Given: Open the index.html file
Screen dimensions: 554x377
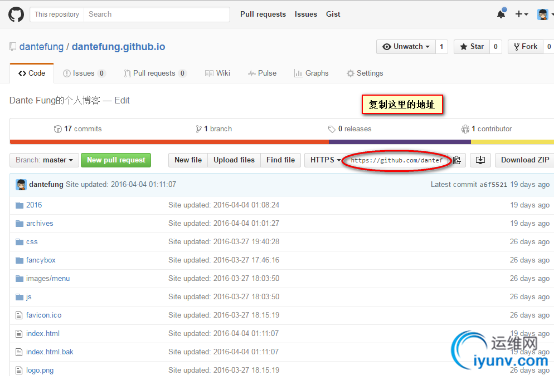Looking at the screenshot, I should (43, 334).
